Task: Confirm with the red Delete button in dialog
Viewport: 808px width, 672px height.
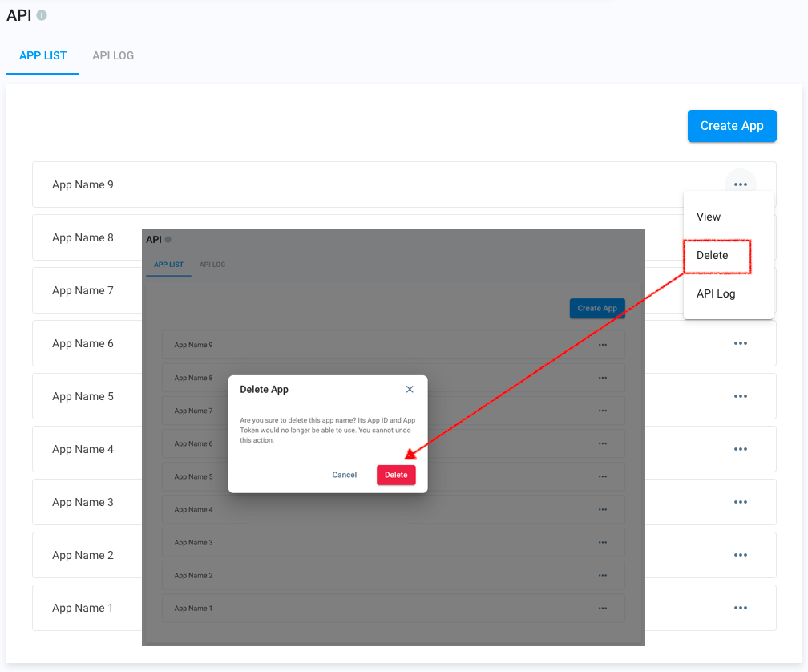Action: [396, 476]
